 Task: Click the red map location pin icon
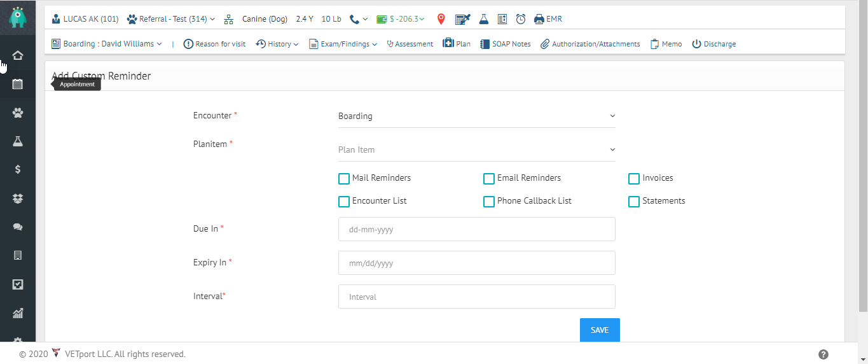(441, 19)
